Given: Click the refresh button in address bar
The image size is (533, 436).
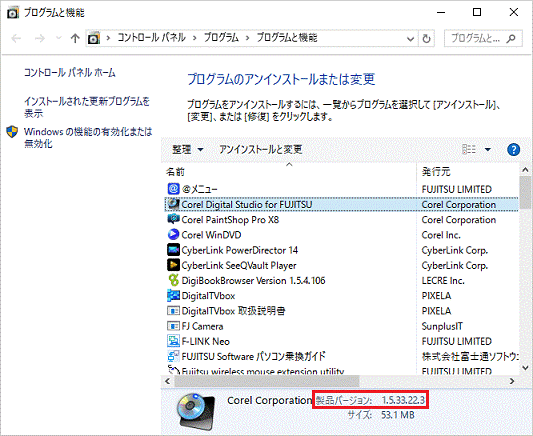Looking at the screenshot, I should click(x=426, y=38).
